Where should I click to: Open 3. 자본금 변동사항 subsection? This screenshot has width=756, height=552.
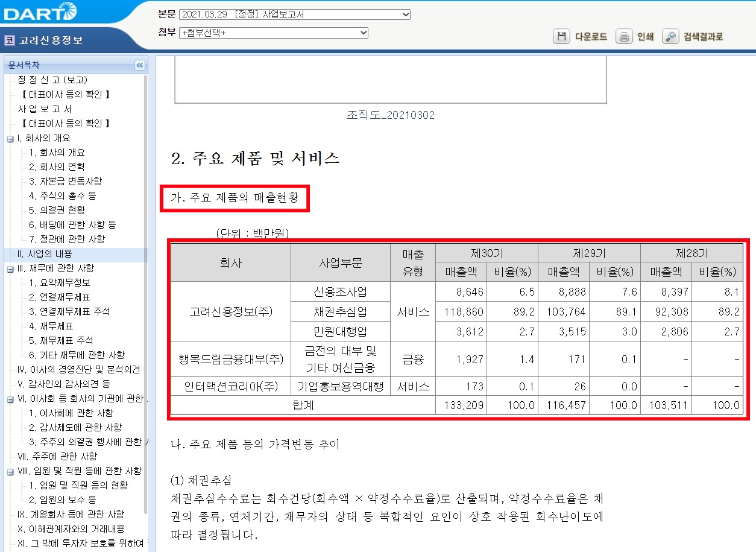click(x=65, y=181)
